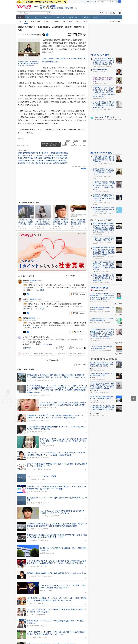Share 河合薫's comment on Facebook
Screen dimensions: 138x644
tap(28, 332)
